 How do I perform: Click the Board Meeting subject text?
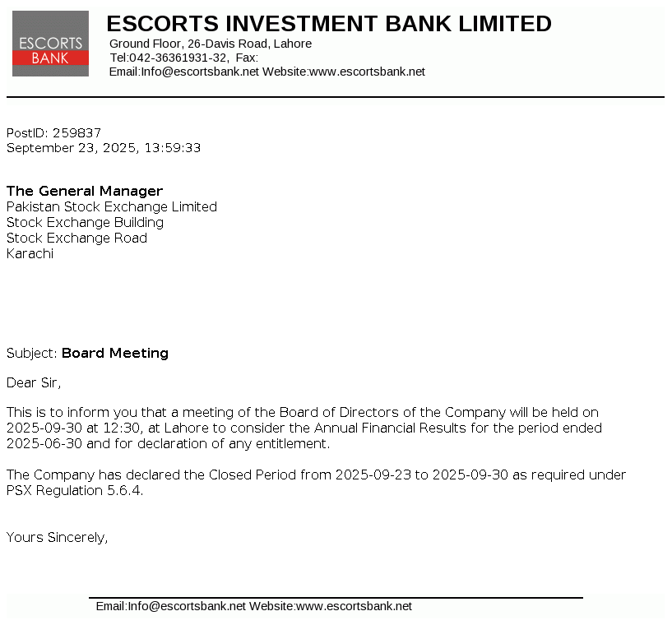click(115, 353)
